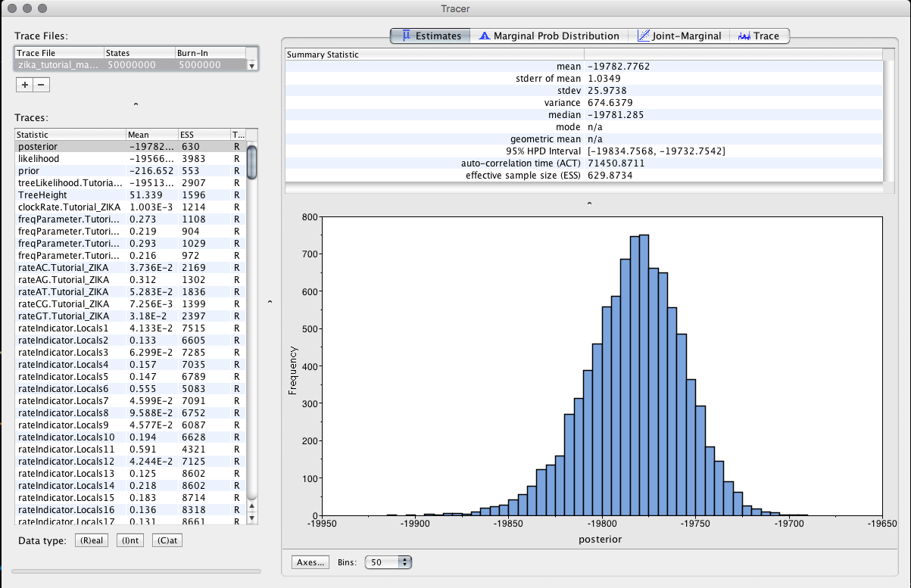Screen dimensions: 911x588
Task: Select the likelihood trace
Action: pos(131,159)
